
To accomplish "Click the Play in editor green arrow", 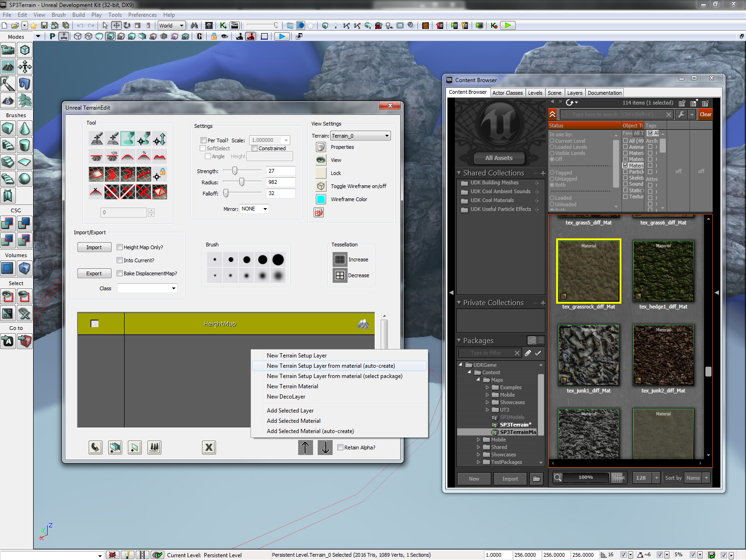I will 508,26.
